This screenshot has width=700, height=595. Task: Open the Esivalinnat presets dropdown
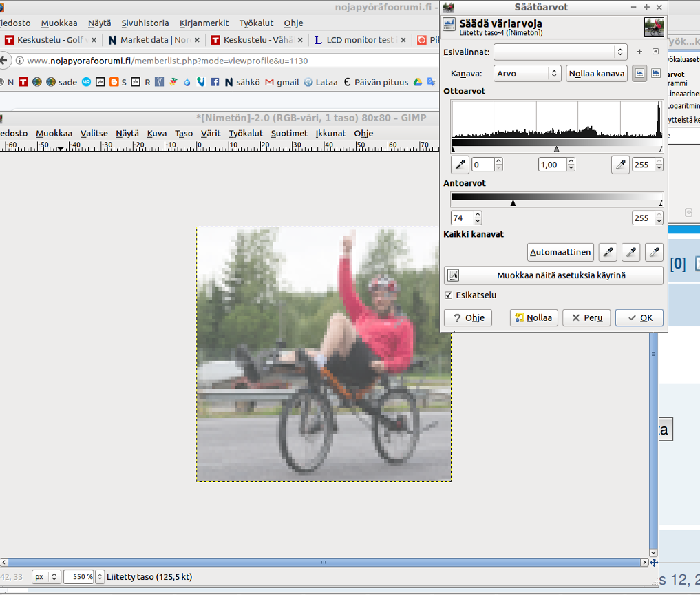point(560,52)
